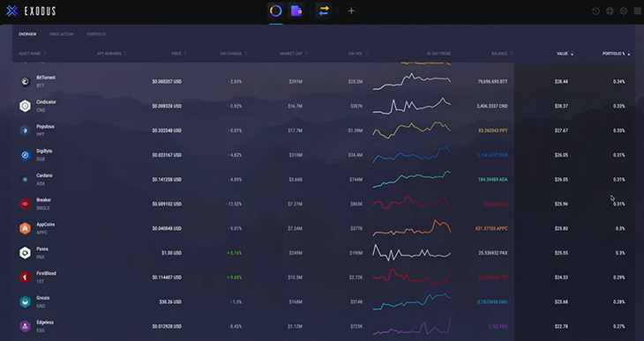This screenshot has height=341, width=644.
Task: Click the Cardano coin icon
Action: coord(25,180)
